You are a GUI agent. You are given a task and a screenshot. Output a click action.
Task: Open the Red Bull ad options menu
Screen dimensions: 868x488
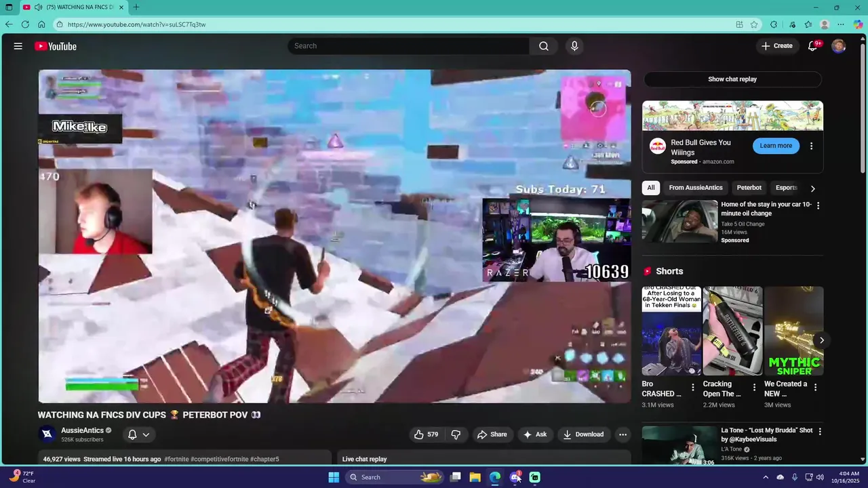pyautogui.click(x=811, y=146)
